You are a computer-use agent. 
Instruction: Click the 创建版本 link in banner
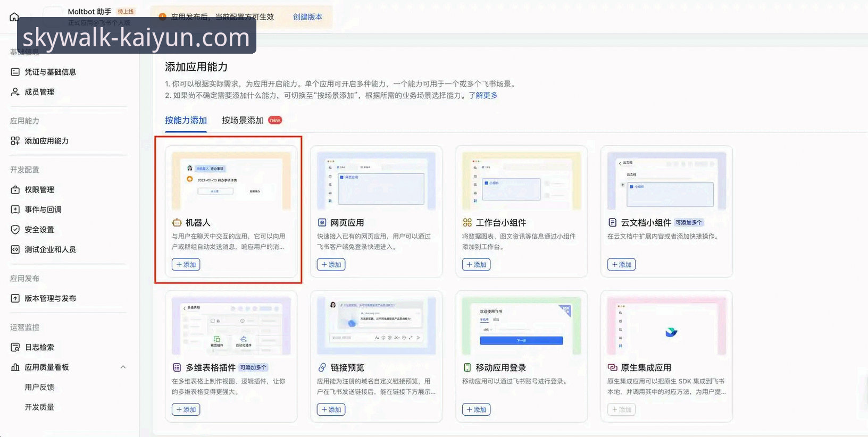pyautogui.click(x=307, y=17)
